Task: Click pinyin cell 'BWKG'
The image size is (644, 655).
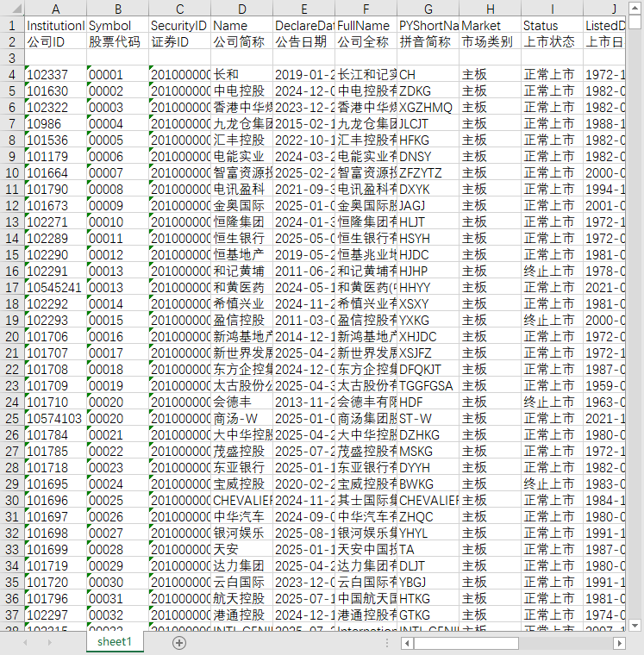Action: point(428,483)
